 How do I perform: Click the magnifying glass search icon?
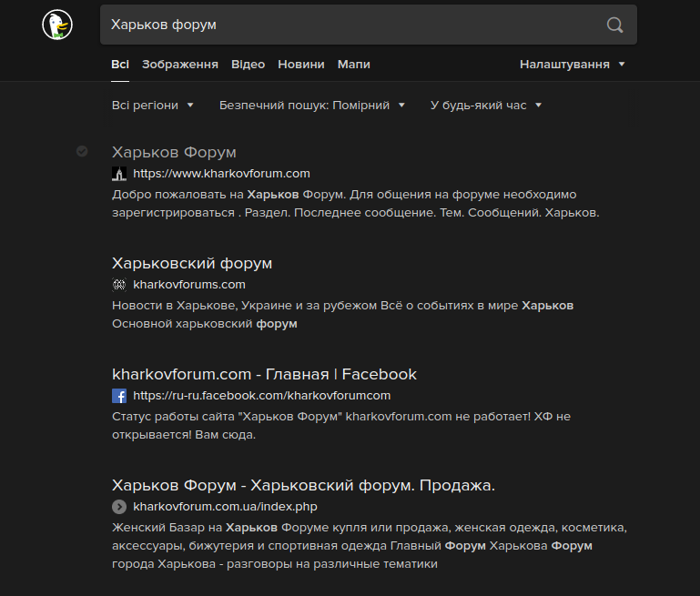coord(614,25)
